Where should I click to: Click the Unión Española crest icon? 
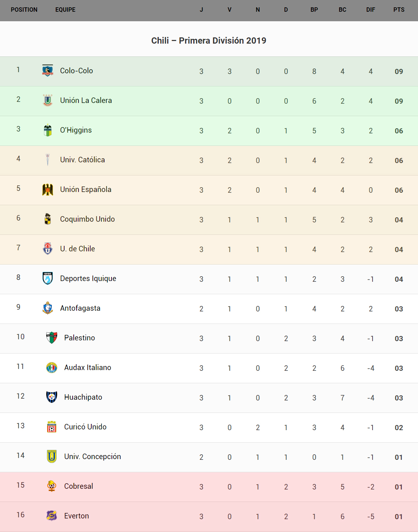(x=48, y=189)
